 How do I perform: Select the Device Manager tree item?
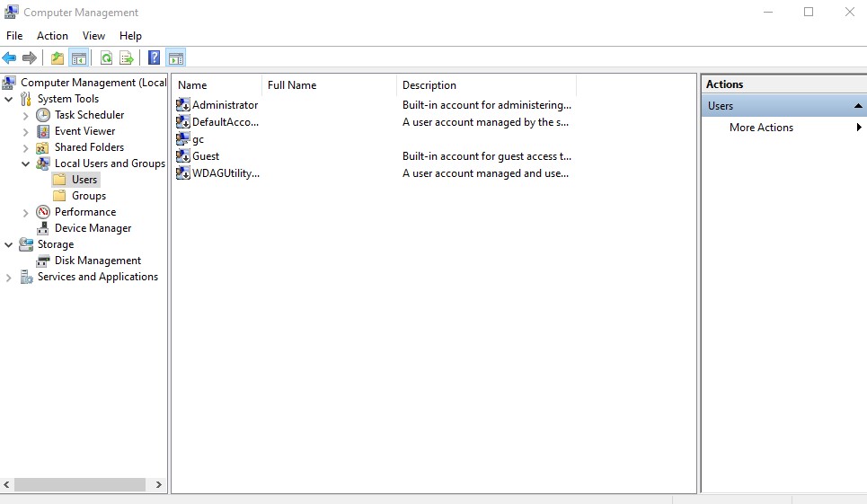(x=93, y=228)
